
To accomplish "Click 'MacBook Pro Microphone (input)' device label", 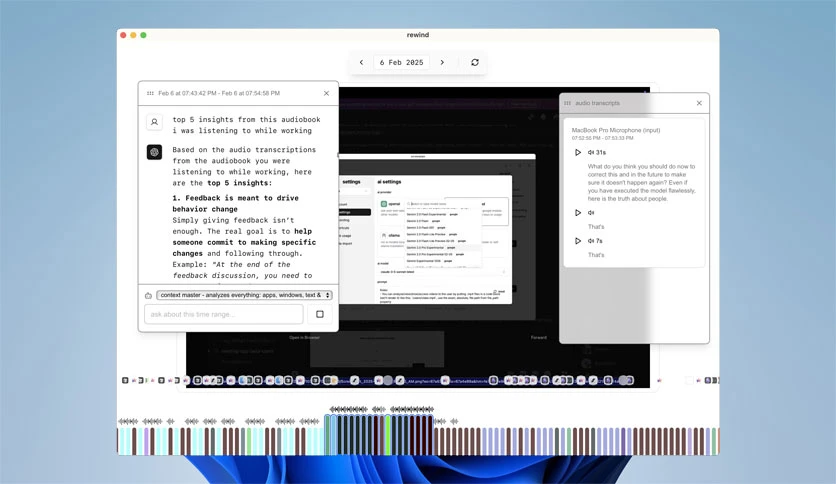I will tap(616, 130).
